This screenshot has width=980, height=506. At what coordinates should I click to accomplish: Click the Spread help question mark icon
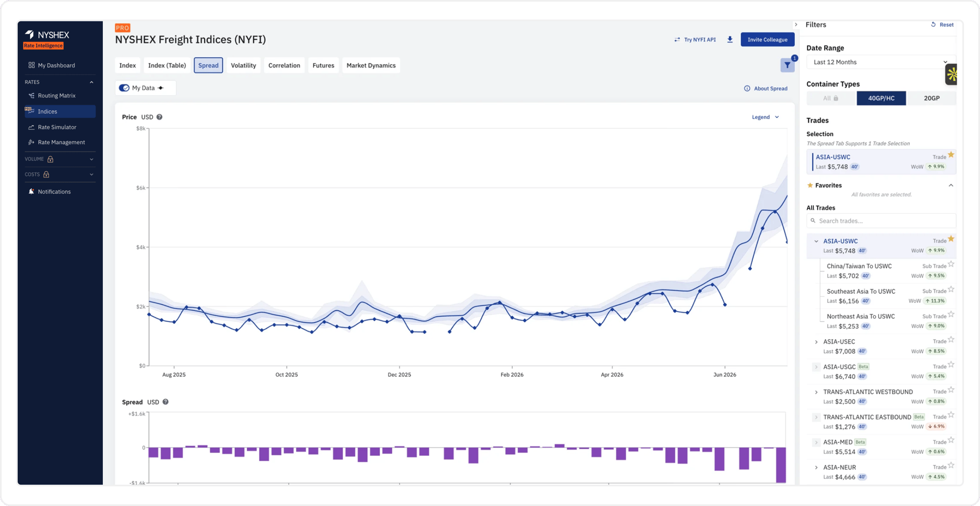click(x=166, y=402)
